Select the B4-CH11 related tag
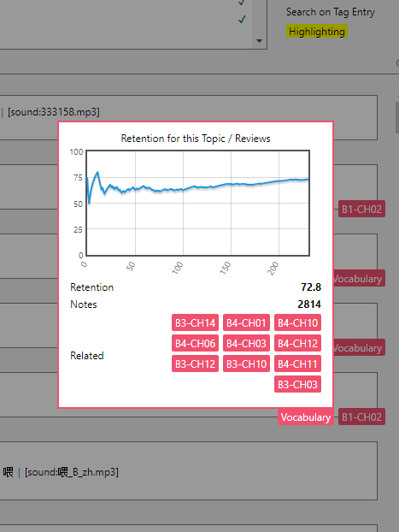The image size is (399, 532). click(x=297, y=364)
